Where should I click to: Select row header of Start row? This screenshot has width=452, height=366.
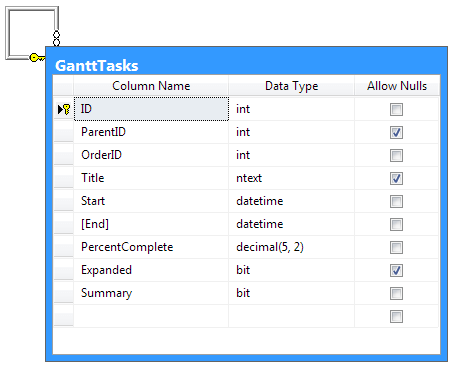pos(63,201)
